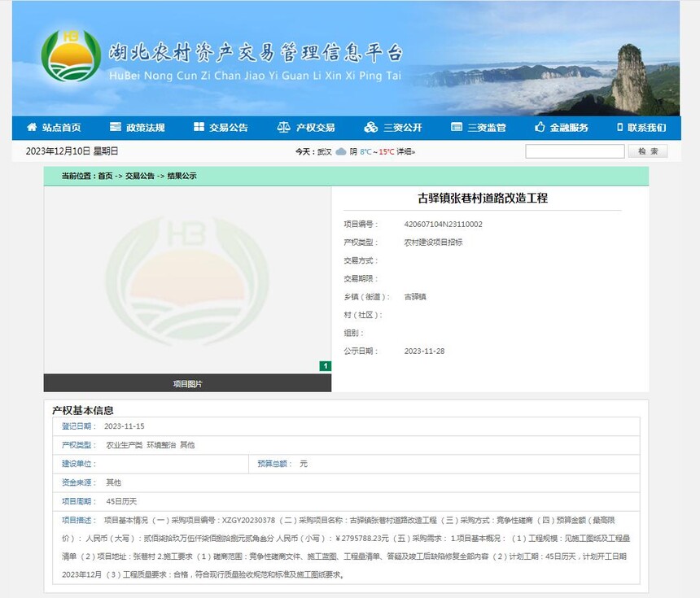The height and width of the screenshot is (598, 700).
Task: Click the 登记日期 label
Action: (79, 426)
